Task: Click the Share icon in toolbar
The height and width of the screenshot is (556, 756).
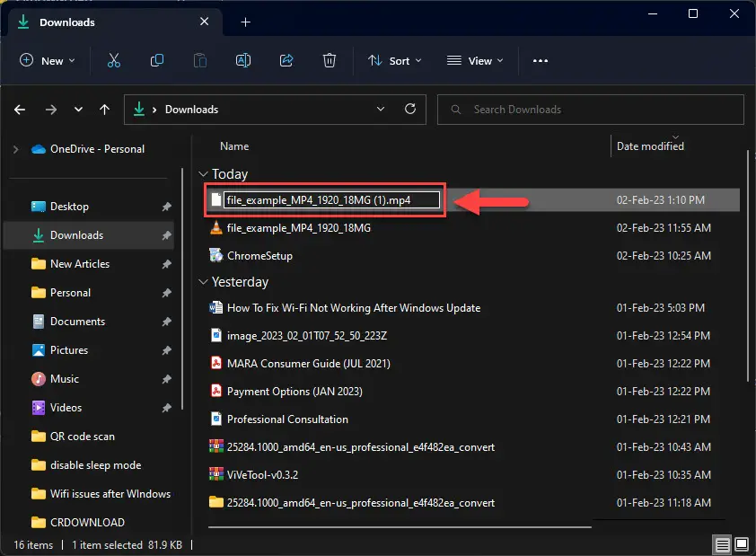Action: [x=286, y=61]
